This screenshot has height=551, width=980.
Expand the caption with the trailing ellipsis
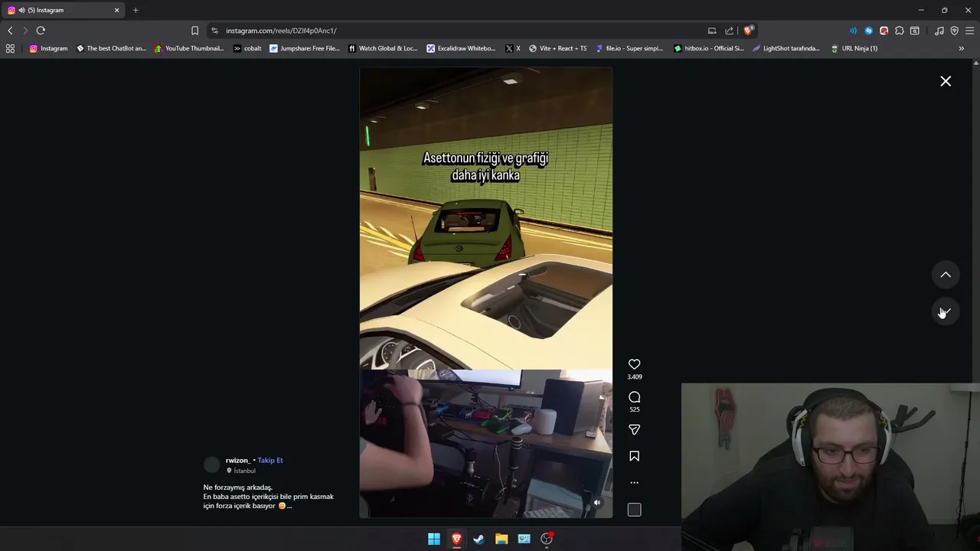coord(289,506)
